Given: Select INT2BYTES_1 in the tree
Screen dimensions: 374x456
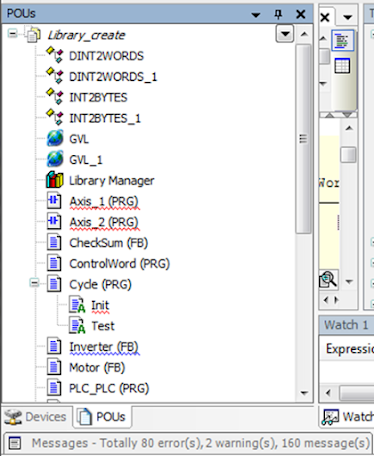Looking at the screenshot, I should tap(105, 118).
